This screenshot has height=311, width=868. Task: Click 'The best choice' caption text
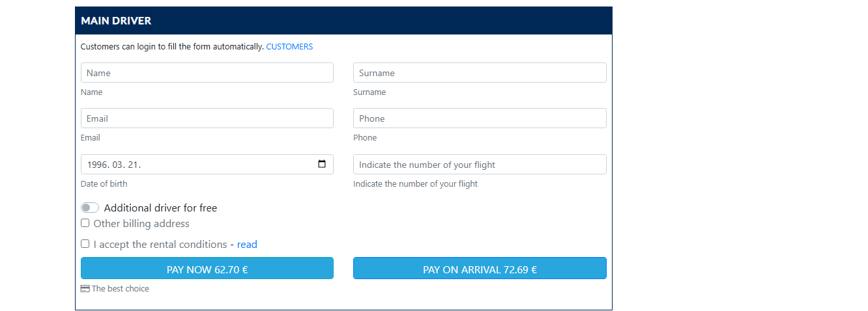coord(121,289)
